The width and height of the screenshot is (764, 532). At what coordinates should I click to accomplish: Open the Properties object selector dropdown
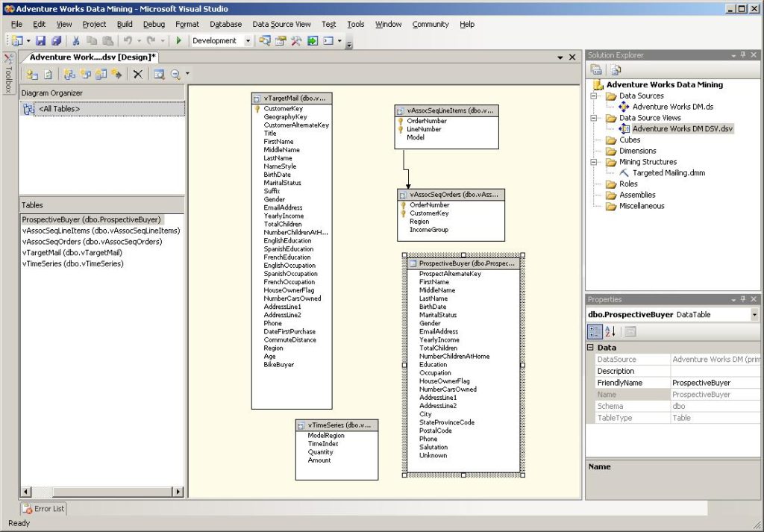pos(754,315)
